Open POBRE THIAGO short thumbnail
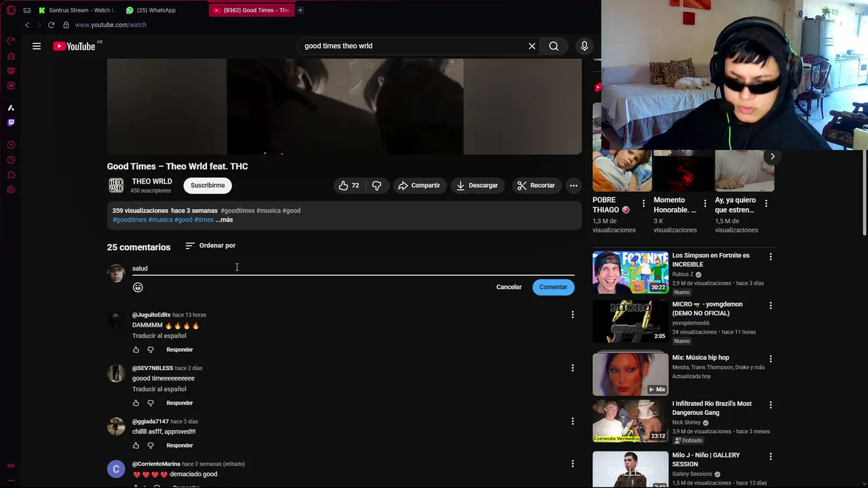The height and width of the screenshot is (488, 868). tap(622, 171)
